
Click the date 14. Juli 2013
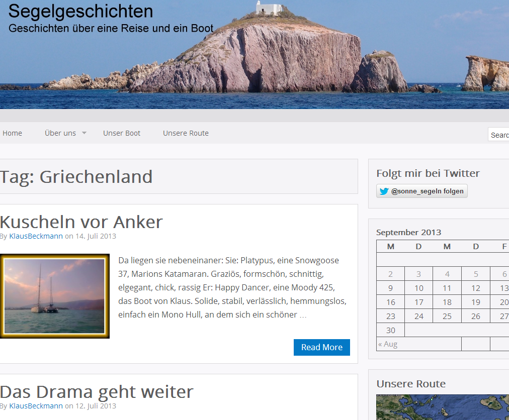[x=96, y=236]
